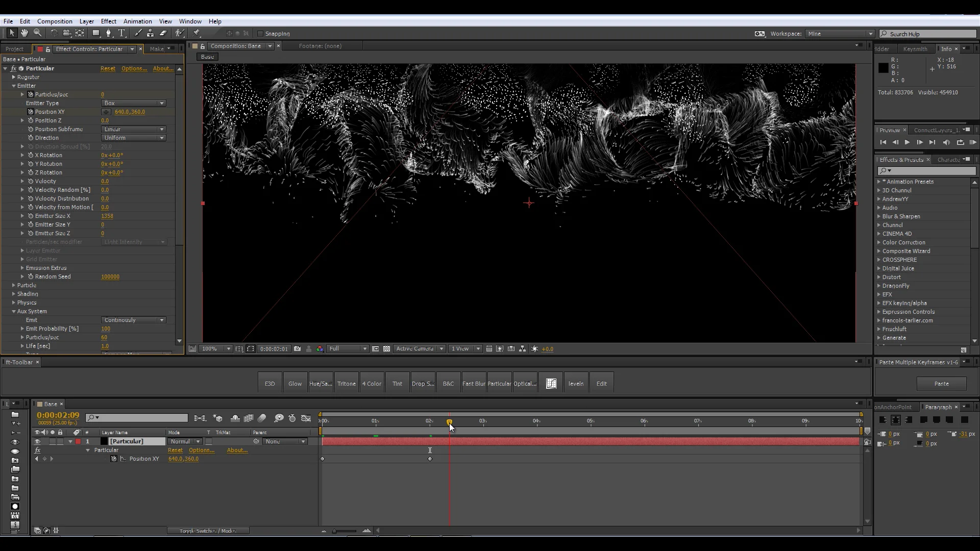Click the E3D effect button

[269, 384]
